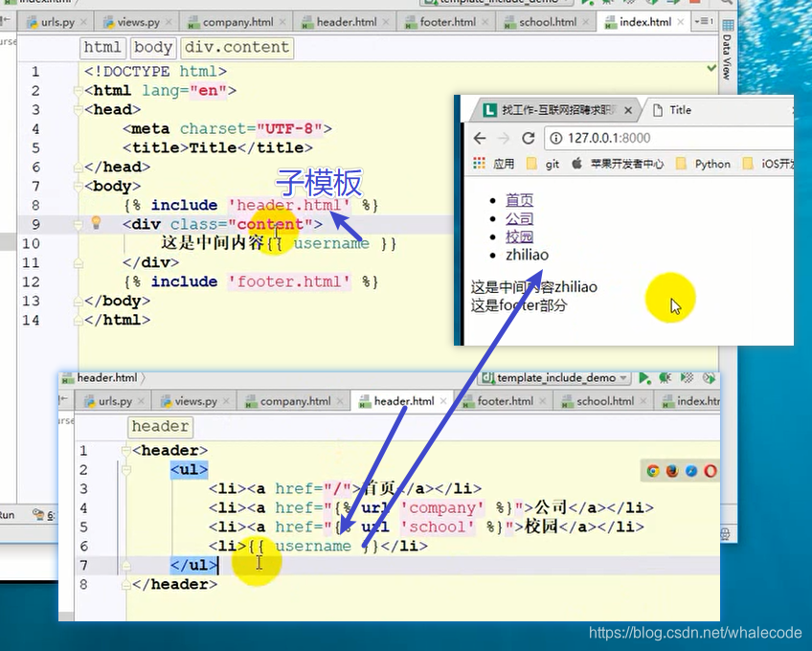
Task: Run with coverage icon in lower window toolbar
Action: 687,378
